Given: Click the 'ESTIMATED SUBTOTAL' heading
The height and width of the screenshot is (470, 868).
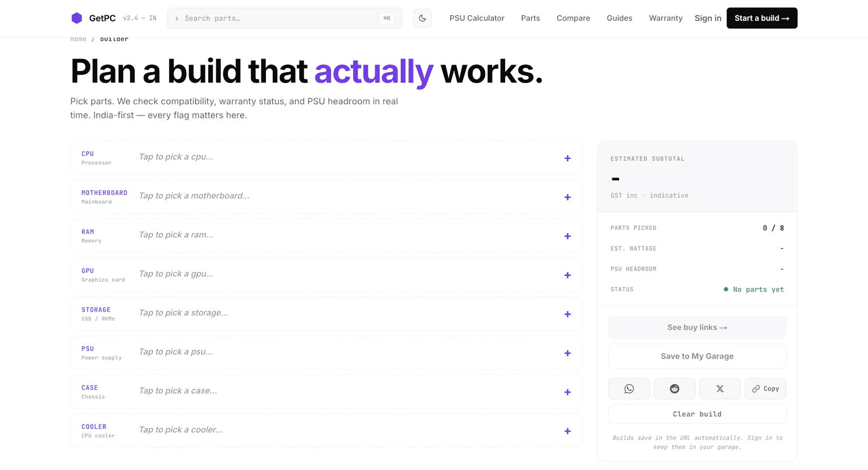Looking at the screenshot, I should click(x=647, y=159).
